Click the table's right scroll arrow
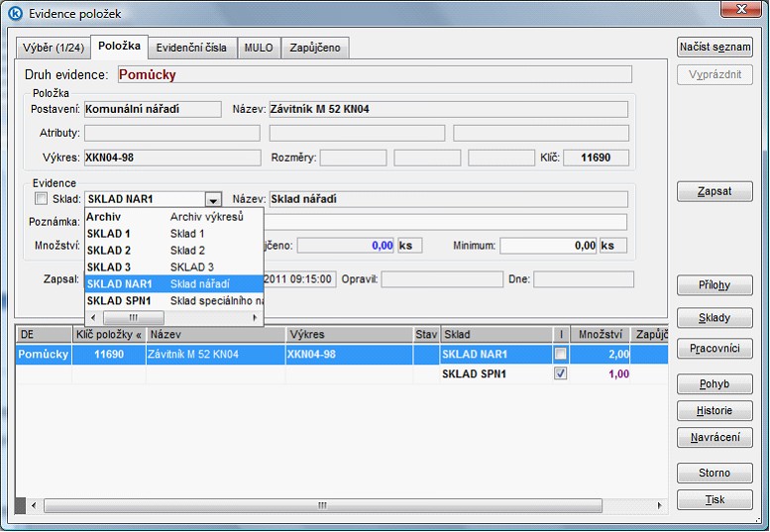The image size is (770, 532). point(659,505)
